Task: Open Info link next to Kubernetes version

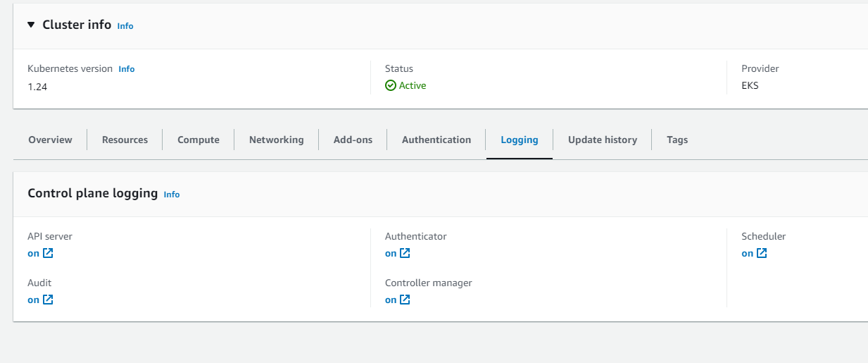Action: (127, 69)
